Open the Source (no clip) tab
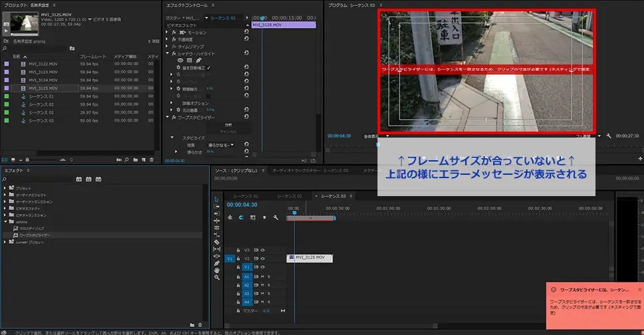Image resolution: width=644 pixels, height=335 pixels. [x=236, y=170]
